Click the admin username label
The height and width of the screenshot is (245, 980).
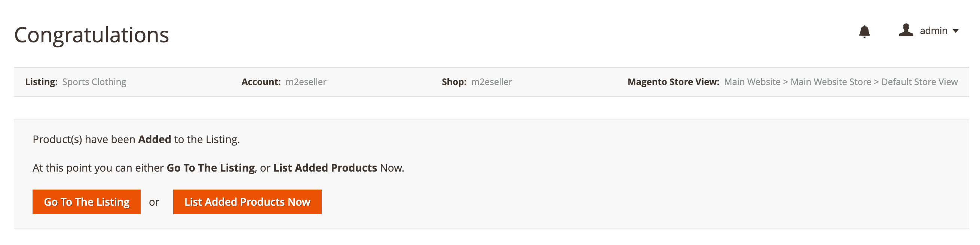933,31
